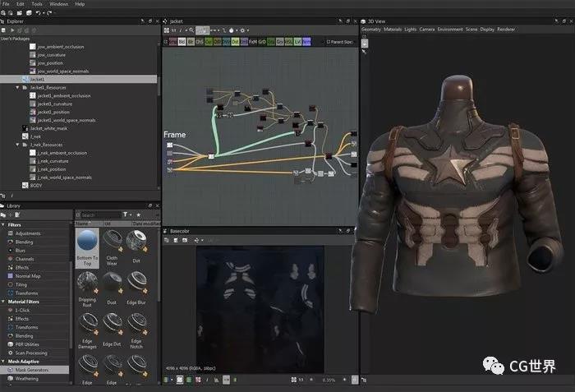Image resolution: width=575 pixels, height=392 pixels.
Task: Select Mask Generators category
Action: [34, 370]
